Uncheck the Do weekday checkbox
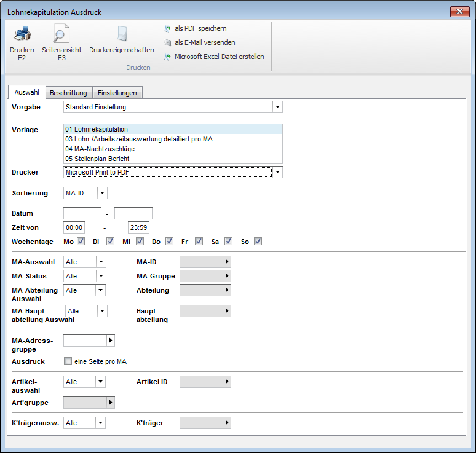 click(169, 242)
